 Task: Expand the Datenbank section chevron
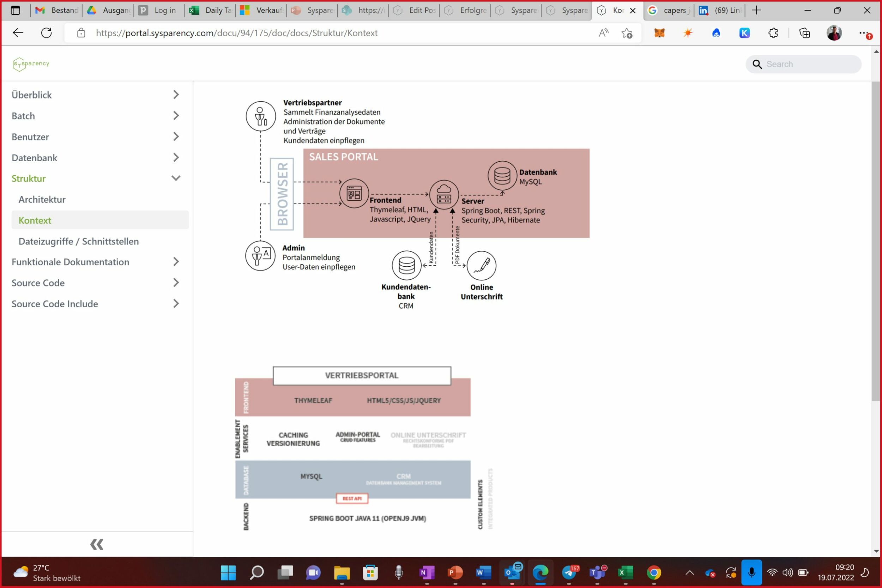pos(175,158)
